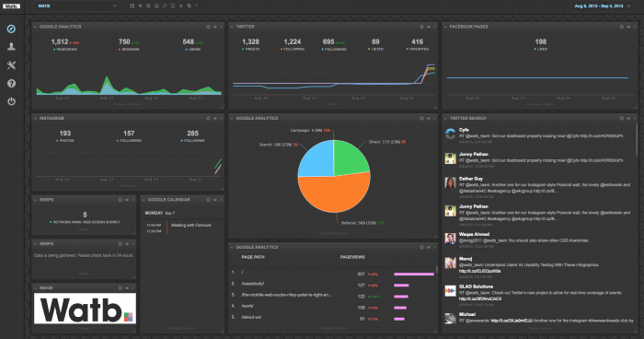Open dashboard settings gear in top toolbar
644x339 pixels.
(x=148, y=6)
